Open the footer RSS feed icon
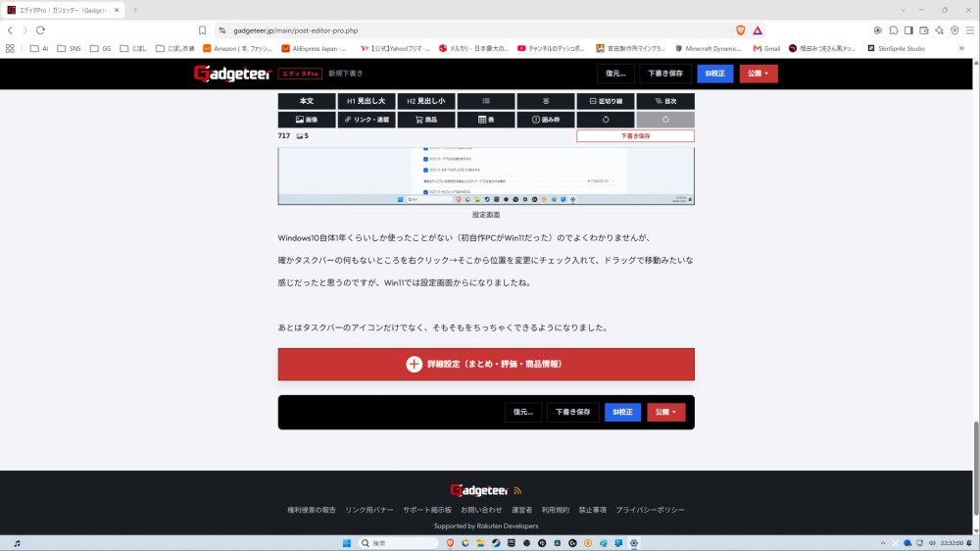This screenshot has height=551, width=980. [x=517, y=491]
